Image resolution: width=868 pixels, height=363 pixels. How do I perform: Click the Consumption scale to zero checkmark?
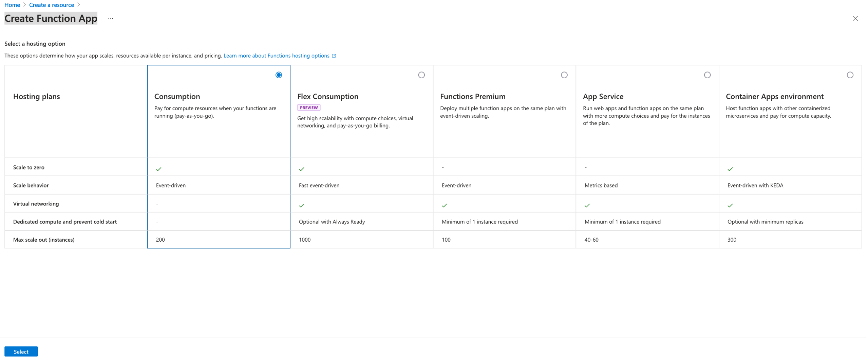[x=158, y=169]
